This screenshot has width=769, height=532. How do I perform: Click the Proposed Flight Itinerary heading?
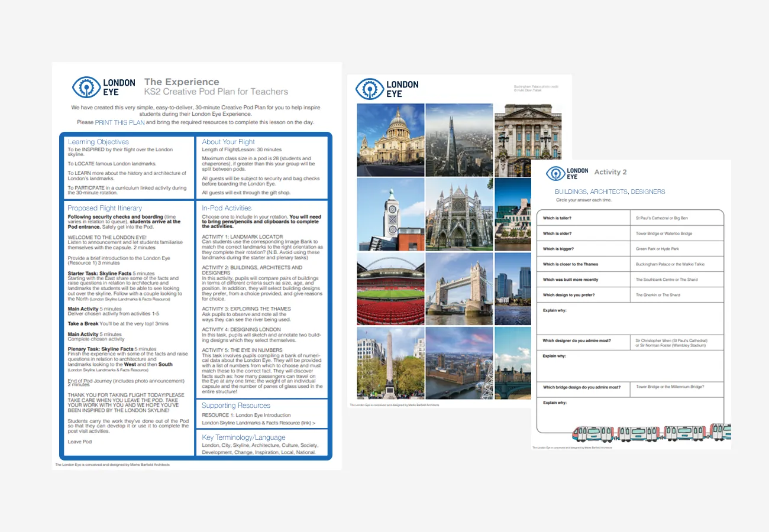tap(105, 208)
